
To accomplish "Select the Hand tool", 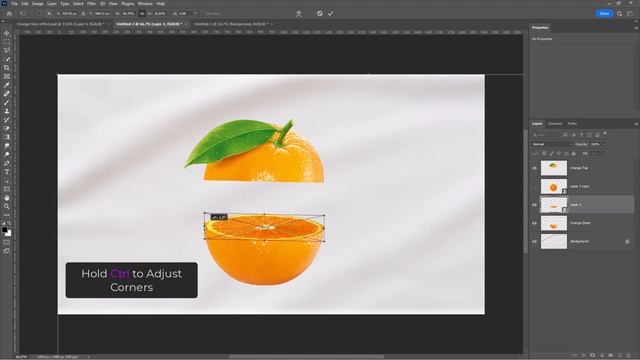I will (x=7, y=198).
